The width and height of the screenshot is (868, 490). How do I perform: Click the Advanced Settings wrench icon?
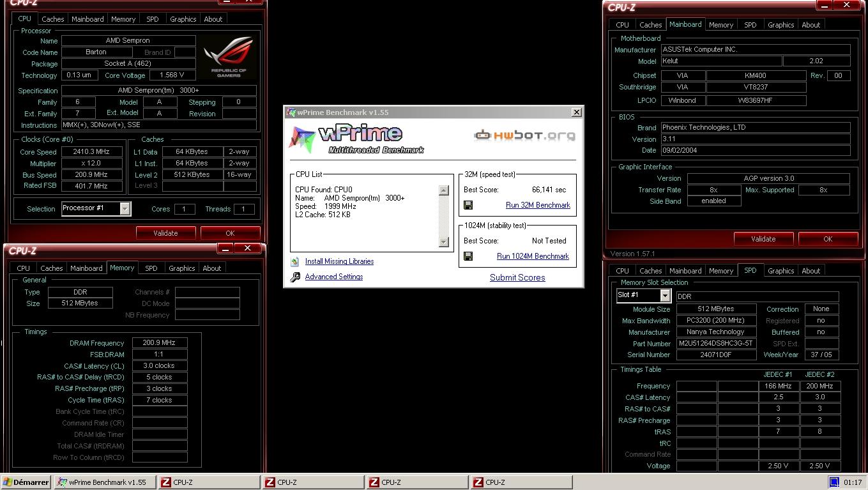[x=294, y=277]
